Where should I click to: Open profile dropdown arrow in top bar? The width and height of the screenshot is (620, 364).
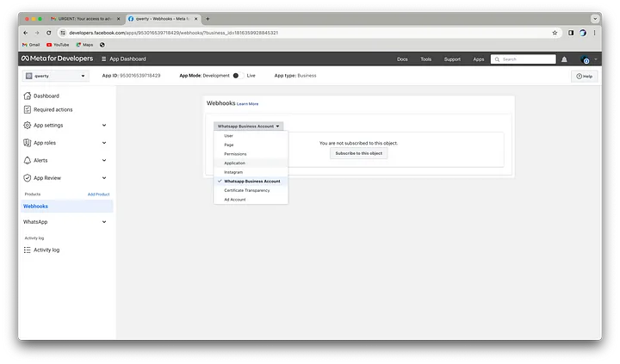click(x=596, y=59)
